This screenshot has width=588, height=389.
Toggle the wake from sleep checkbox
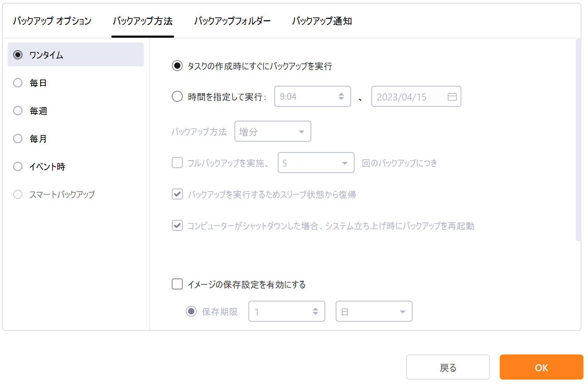click(x=177, y=194)
